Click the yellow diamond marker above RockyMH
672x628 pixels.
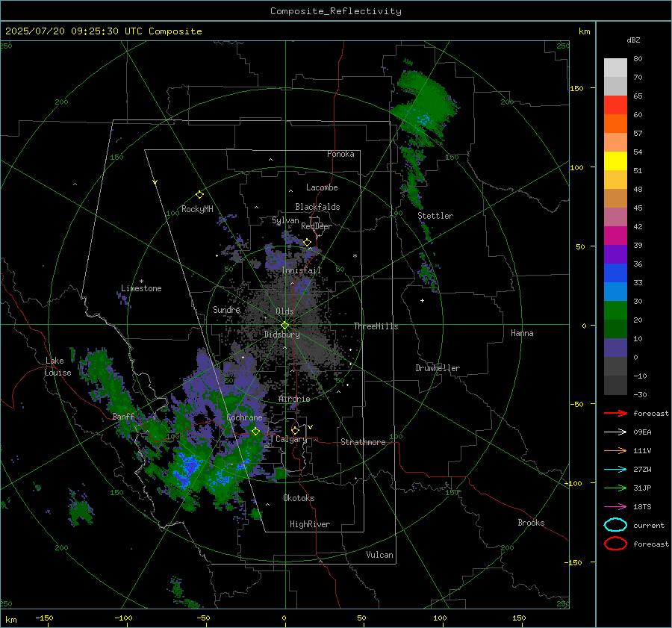199,195
